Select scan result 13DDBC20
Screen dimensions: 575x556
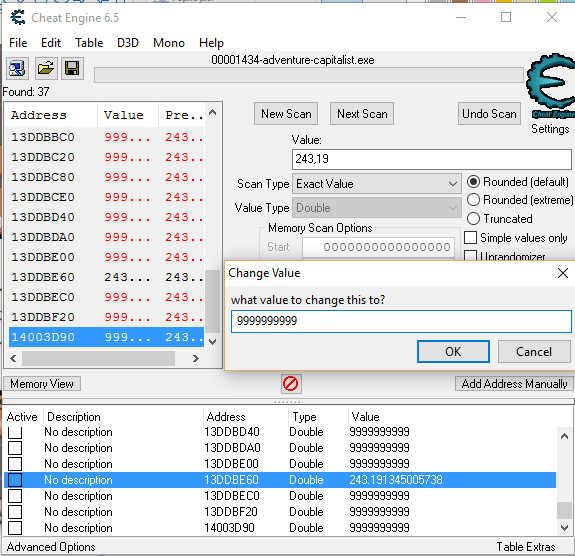point(106,157)
